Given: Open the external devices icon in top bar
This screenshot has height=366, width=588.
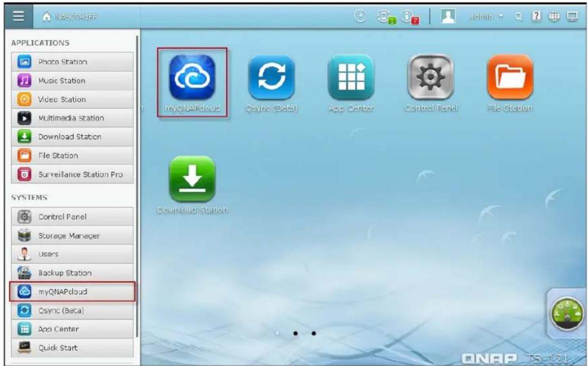Looking at the screenshot, I should (385, 17).
